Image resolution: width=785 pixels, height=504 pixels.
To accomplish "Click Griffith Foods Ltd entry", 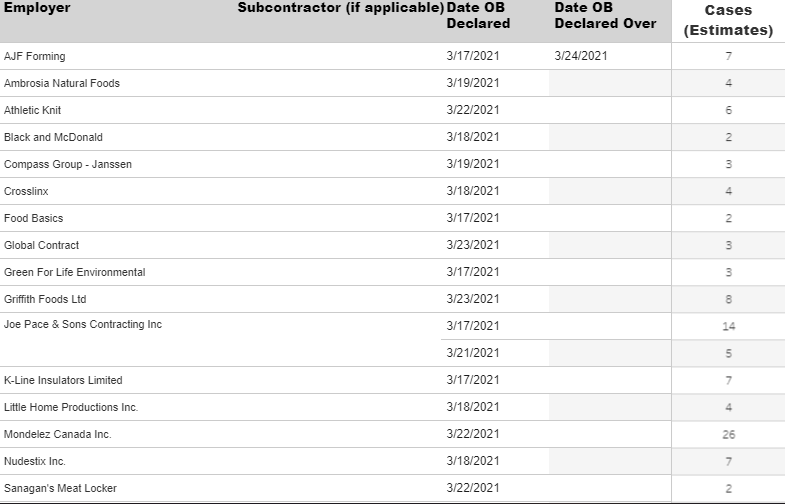I will (45, 299).
